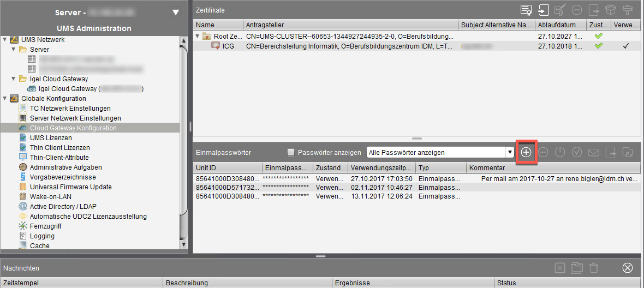Open Thin Client Lizenzen
644x288 pixels.
60,148
